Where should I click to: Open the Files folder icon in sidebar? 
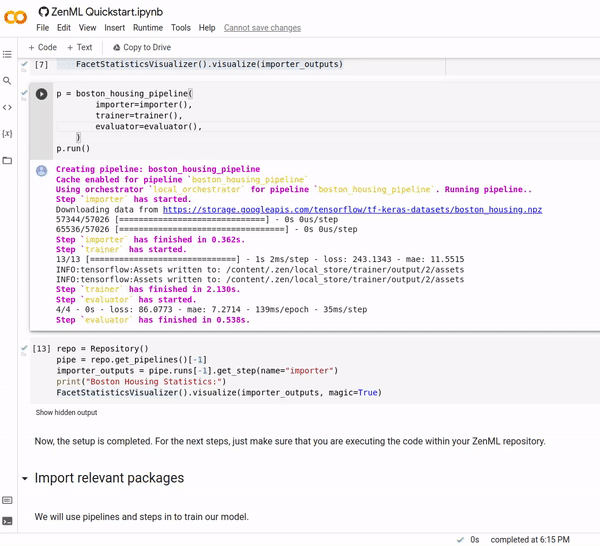tap(7, 160)
